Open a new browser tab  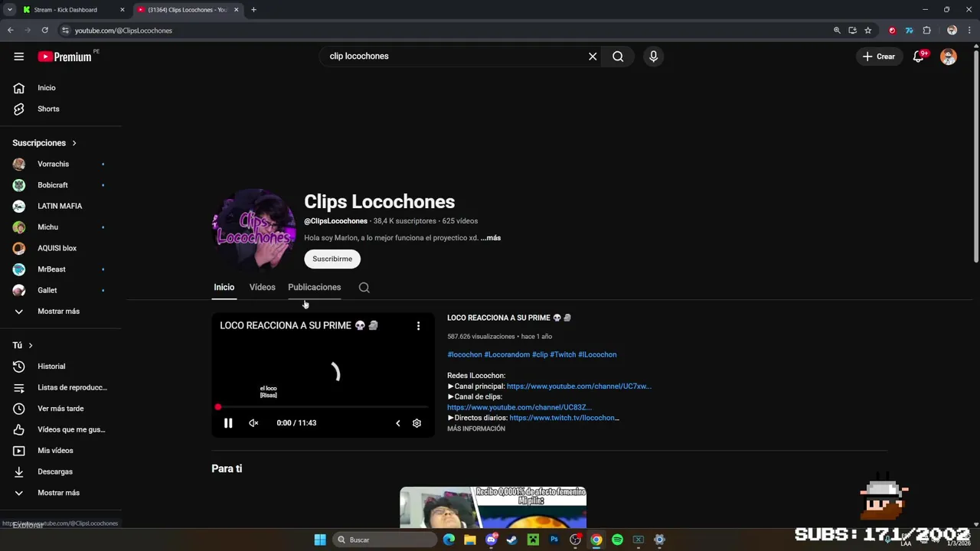pyautogui.click(x=253, y=10)
